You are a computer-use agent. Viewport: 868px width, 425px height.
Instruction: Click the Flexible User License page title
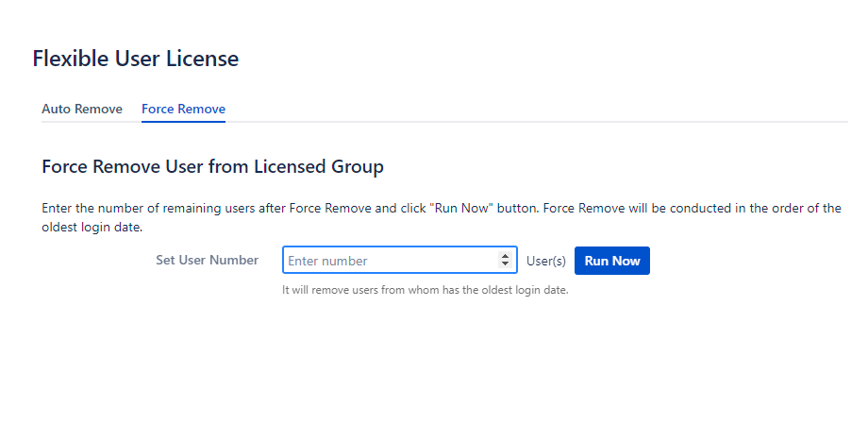click(x=136, y=59)
